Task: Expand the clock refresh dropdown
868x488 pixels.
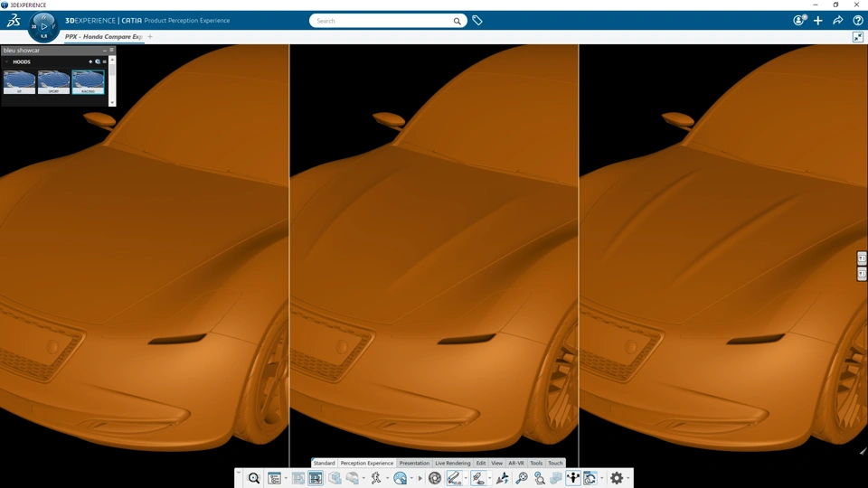Action: [x=602, y=478]
